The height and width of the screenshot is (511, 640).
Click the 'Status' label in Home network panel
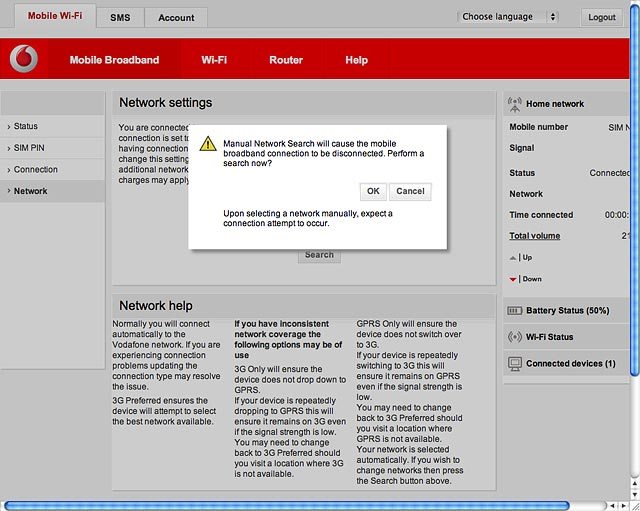pos(522,173)
